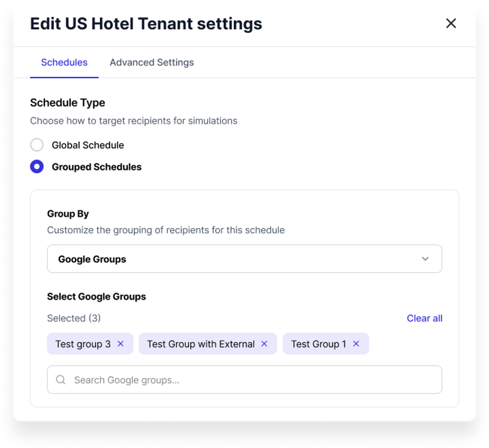Click the Clear all link
Viewport: 489px width, 448px height.
[424, 318]
